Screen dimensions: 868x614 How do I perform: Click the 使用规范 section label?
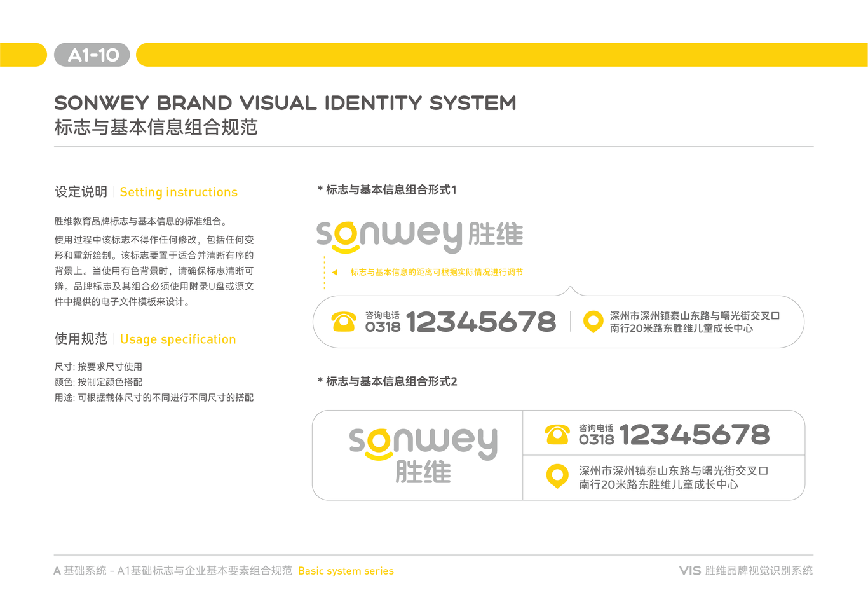pyautogui.click(x=81, y=339)
